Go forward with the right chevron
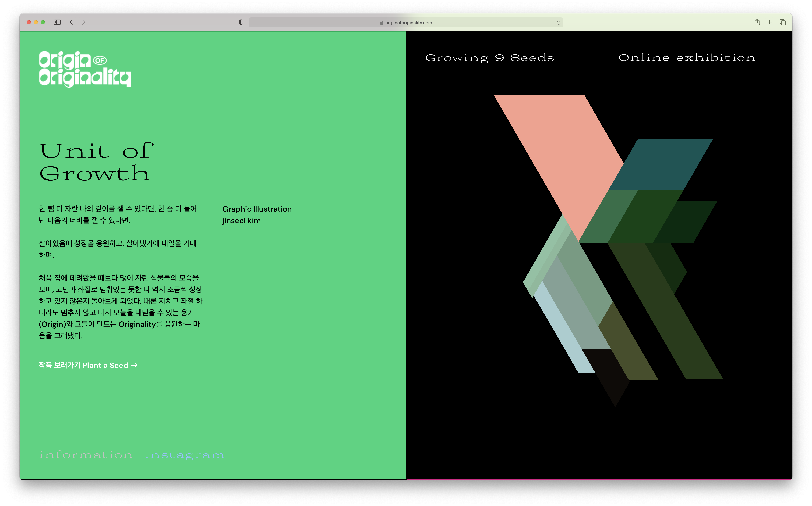The height and width of the screenshot is (506, 812). point(83,22)
